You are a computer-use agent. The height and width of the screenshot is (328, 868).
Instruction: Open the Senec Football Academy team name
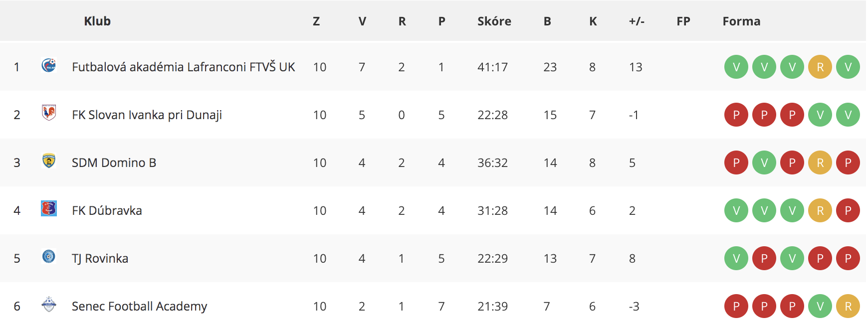tap(139, 306)
